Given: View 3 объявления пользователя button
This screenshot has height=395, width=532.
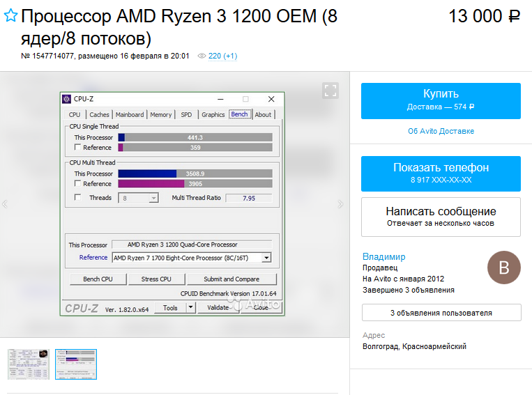Looking at the screenshot, I should [441, 313].
